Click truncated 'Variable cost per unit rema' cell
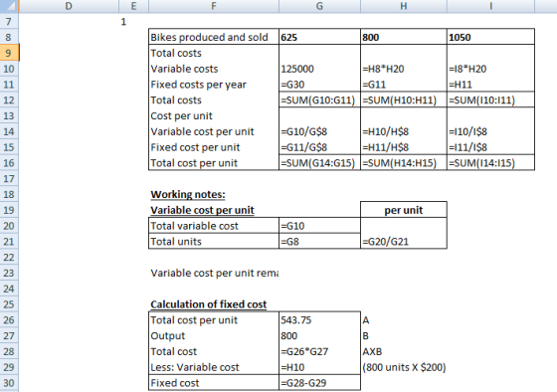Screen dimensions: 557x392 pos(214,273)
